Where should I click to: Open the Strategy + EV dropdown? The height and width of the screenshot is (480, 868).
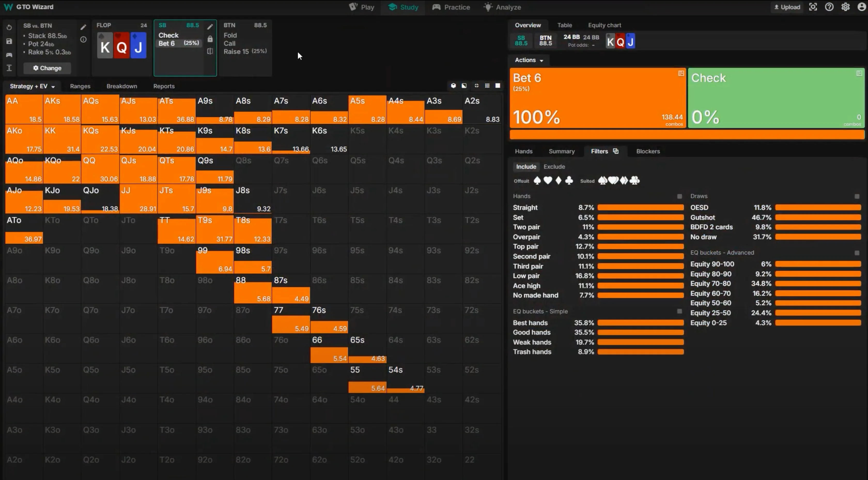[x=32, y=86]
